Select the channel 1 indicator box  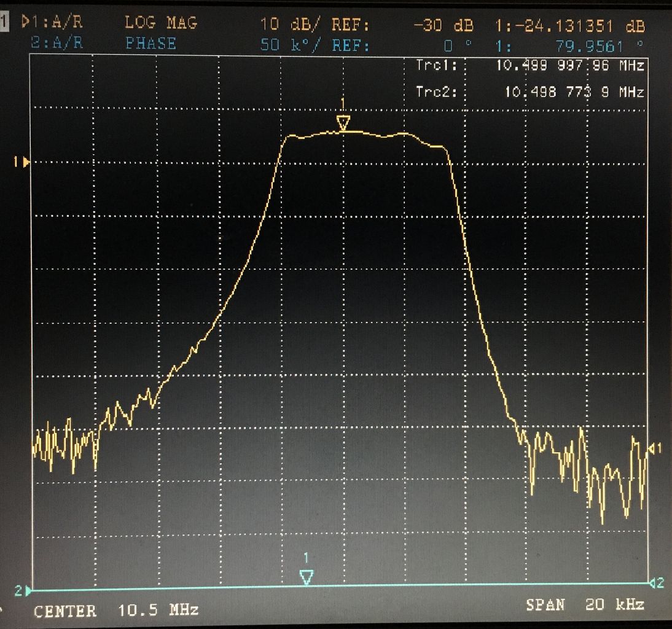click(4, 22)
